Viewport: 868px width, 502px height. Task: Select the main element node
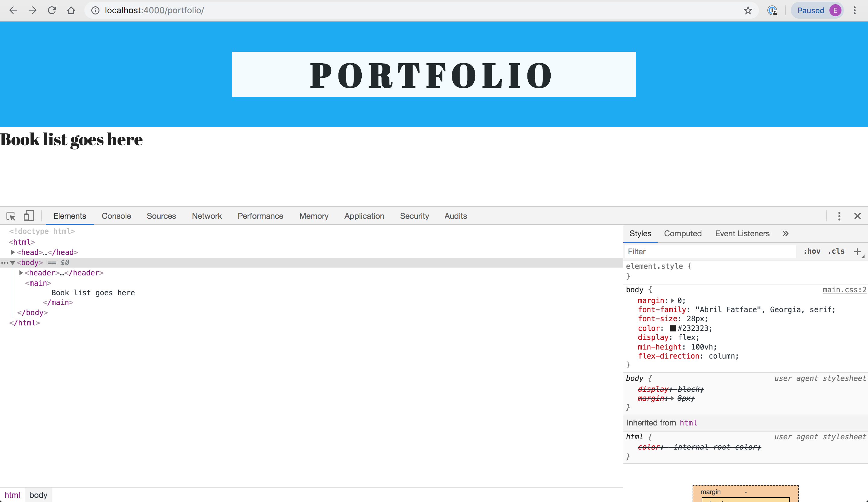tap(38, 283)
